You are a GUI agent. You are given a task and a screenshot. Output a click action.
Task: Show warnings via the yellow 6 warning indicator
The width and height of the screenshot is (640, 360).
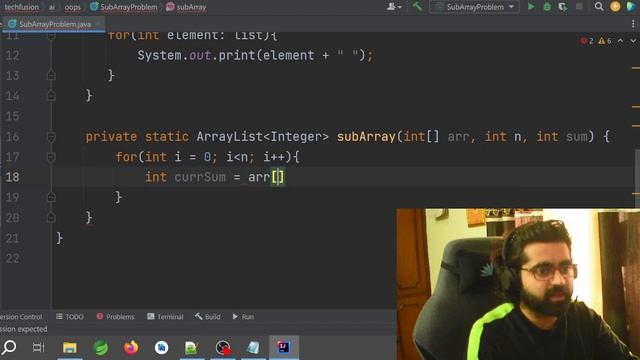[x=605, y=41]
